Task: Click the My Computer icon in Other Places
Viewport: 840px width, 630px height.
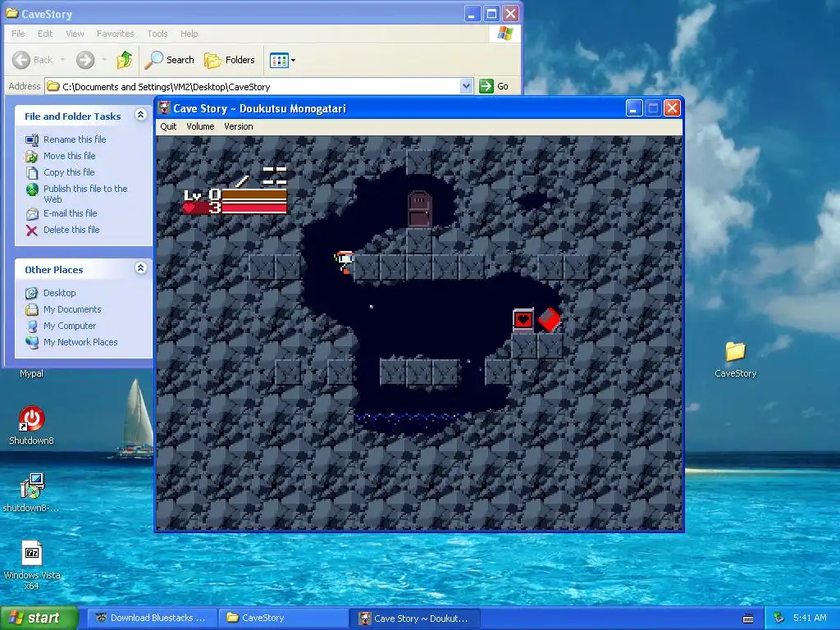Action: pos(32,326)
